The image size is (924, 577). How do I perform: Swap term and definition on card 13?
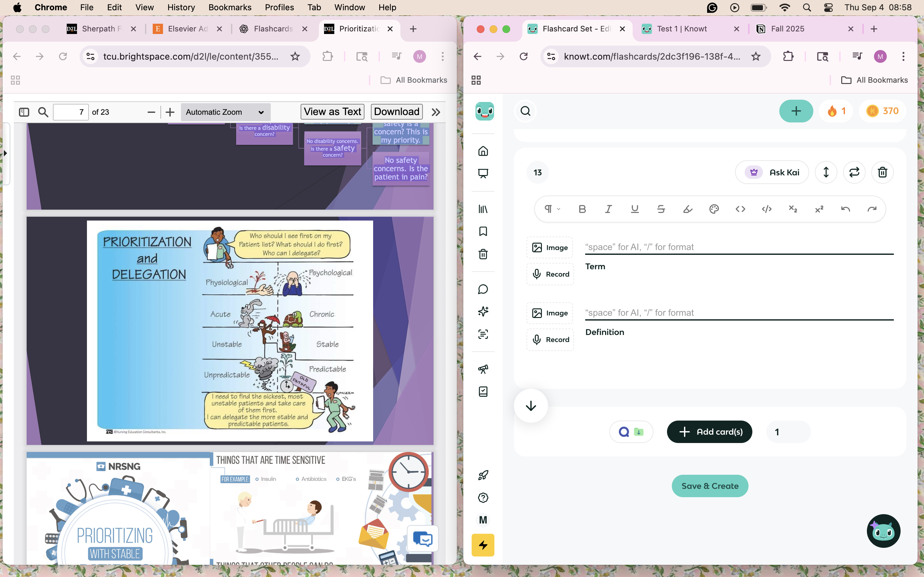(854, 172)
